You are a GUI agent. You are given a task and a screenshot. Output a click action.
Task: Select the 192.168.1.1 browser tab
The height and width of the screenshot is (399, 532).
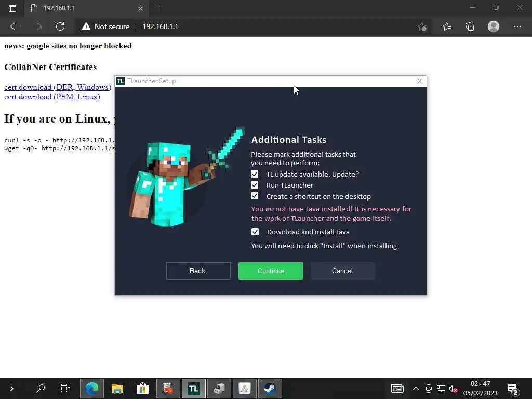[x=87, y=8]
